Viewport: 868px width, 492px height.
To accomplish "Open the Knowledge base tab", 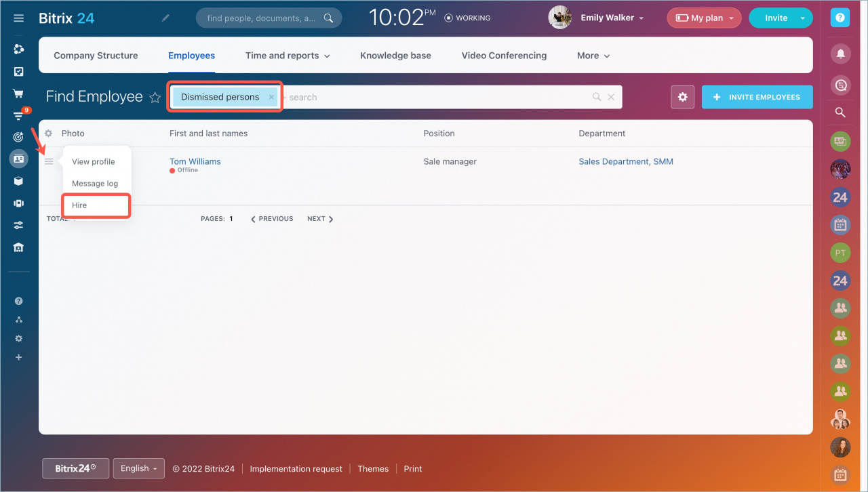I will (395, 56).
